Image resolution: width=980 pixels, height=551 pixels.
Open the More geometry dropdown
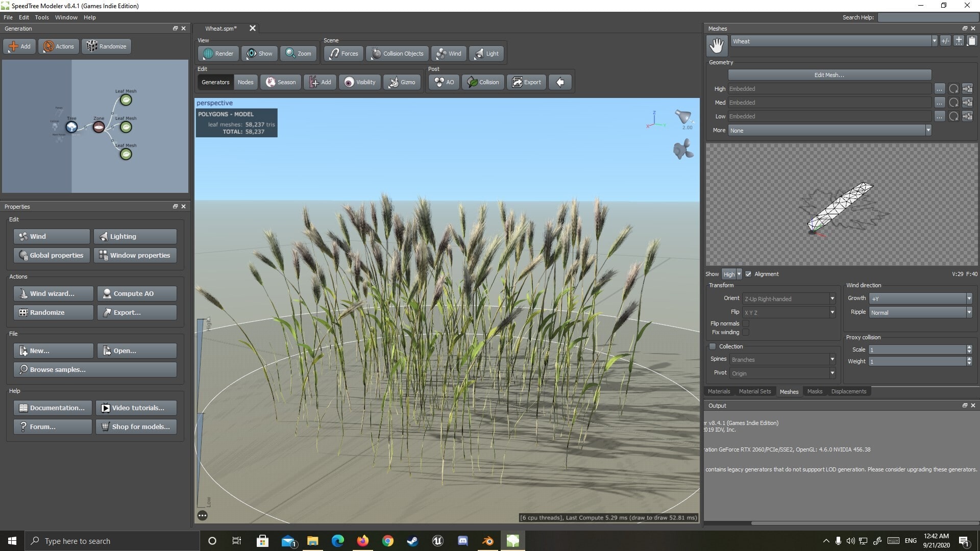829,131
